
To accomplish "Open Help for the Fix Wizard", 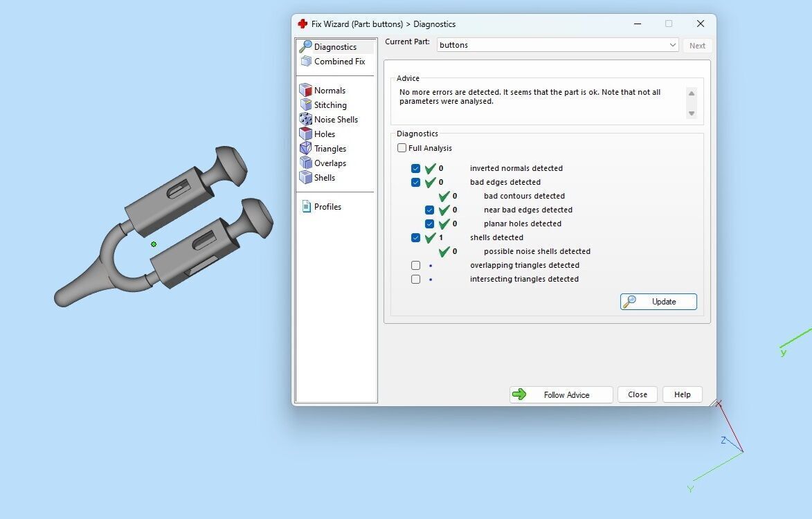I will (x=682, y=394).
